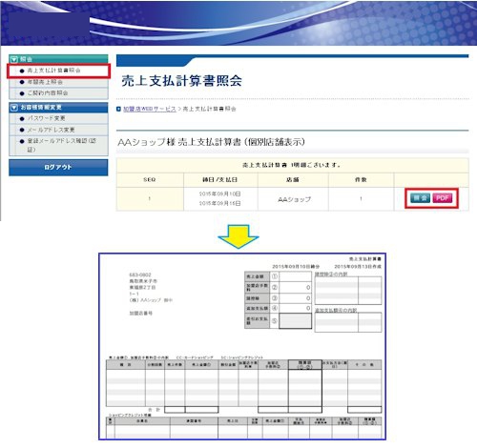This screenshot has width=477, height=448.
Task: Click the SEQ column header
Action: [x=150, y=180]
